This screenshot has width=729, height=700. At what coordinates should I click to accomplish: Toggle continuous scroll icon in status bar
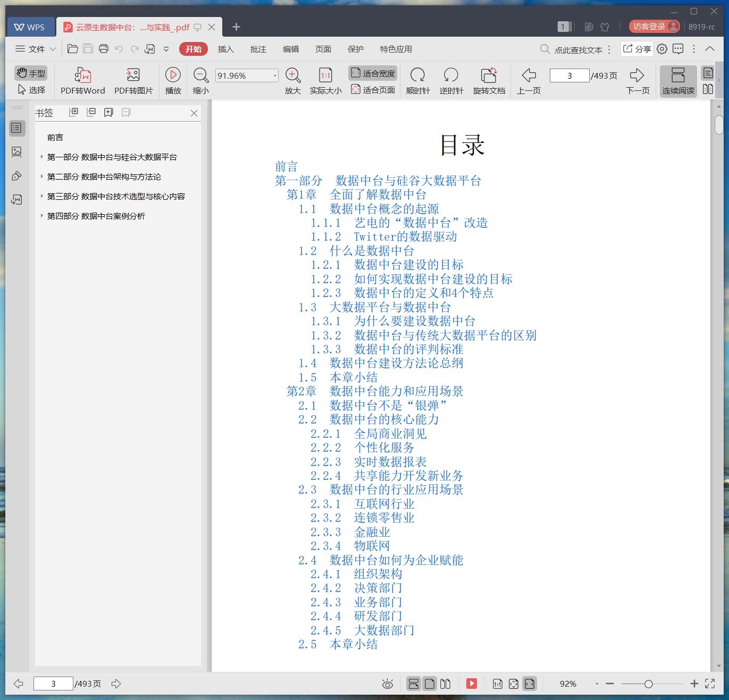pyautogui.click(x=414, y=684)
